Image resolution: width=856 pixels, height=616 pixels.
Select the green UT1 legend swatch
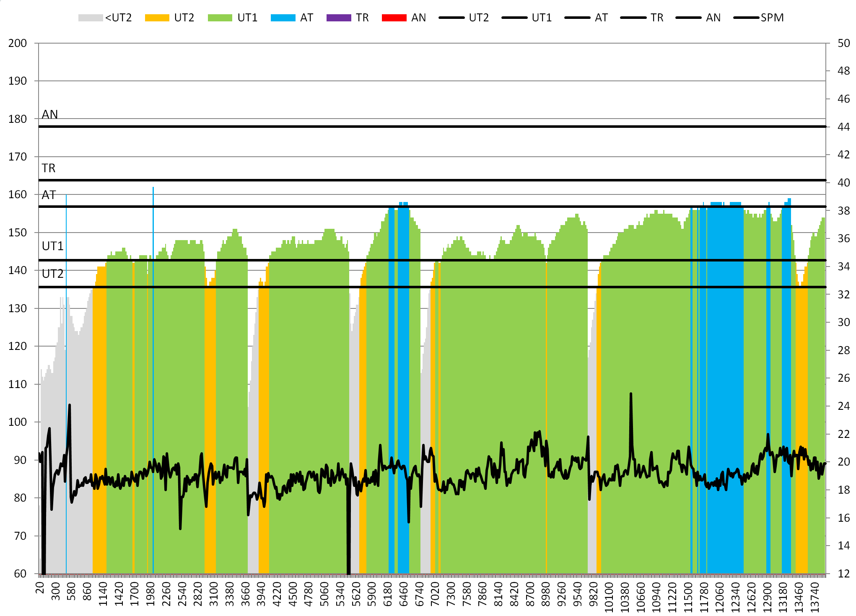pos(220,18)
